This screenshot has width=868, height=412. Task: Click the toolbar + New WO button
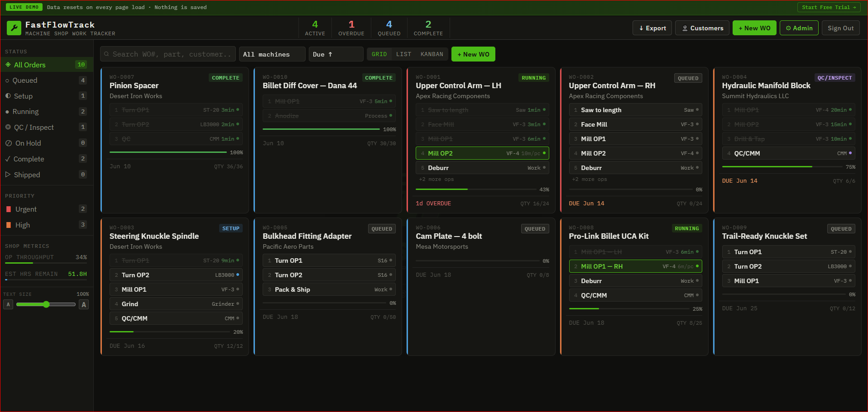point(473,54)
